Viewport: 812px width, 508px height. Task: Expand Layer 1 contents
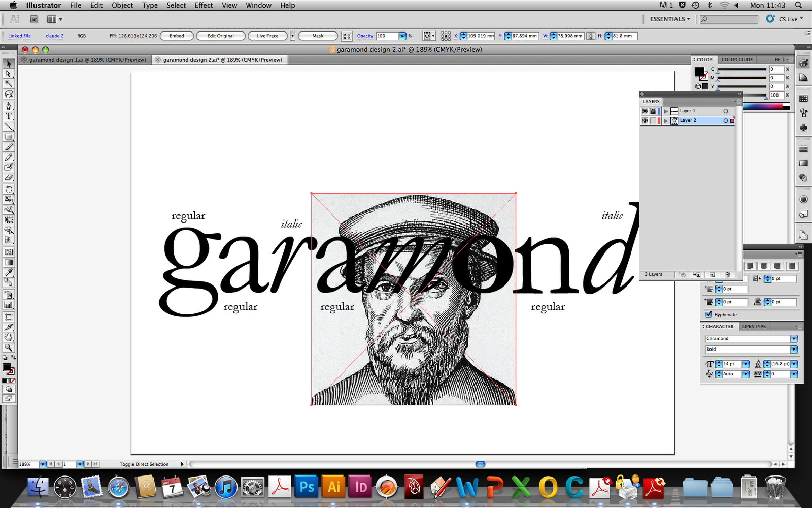(666, 111)
